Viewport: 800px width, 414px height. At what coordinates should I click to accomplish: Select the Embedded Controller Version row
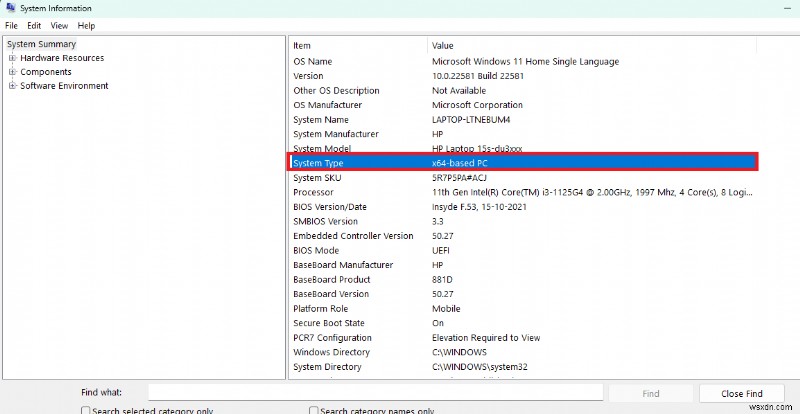[x=522, y=236]
